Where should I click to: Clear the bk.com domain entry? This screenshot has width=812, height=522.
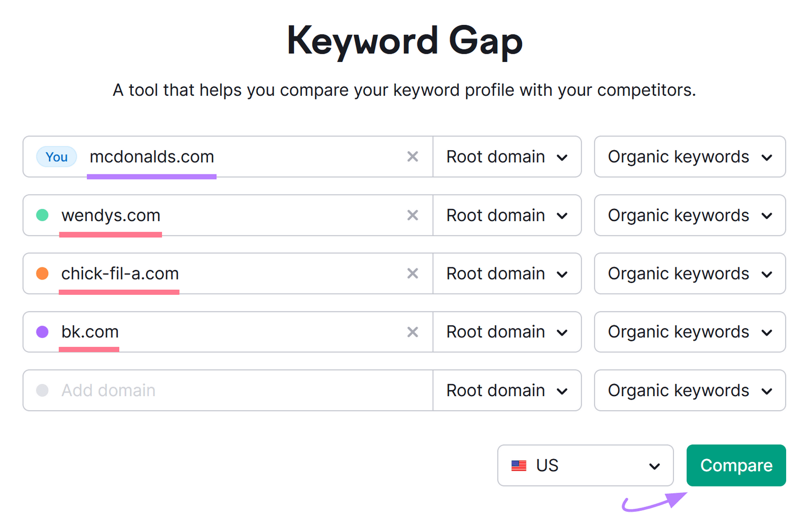[x=413, y=332]
